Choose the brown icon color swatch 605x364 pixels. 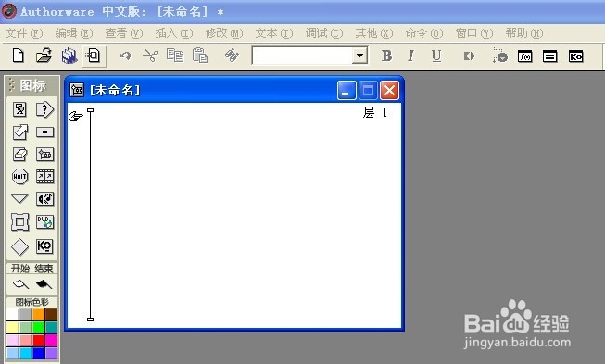click(51, 315)
